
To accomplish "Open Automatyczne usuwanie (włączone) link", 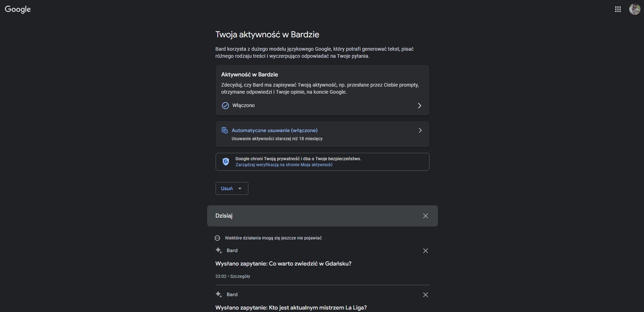I will (274, 130).
